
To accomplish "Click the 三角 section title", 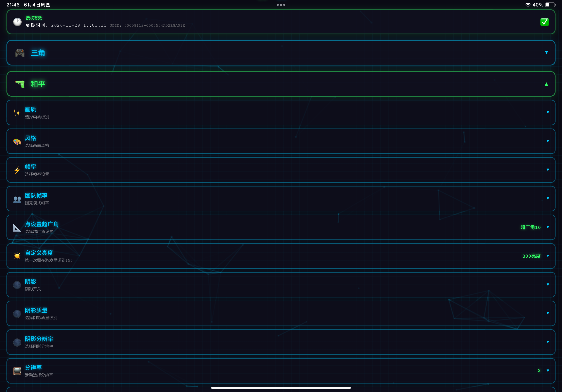I will (38, 53).
